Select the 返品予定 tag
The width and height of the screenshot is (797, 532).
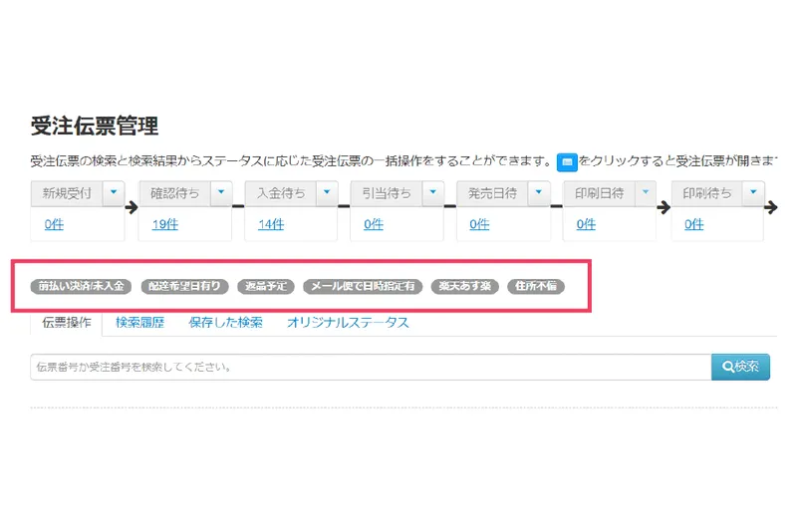click(266, 287)
